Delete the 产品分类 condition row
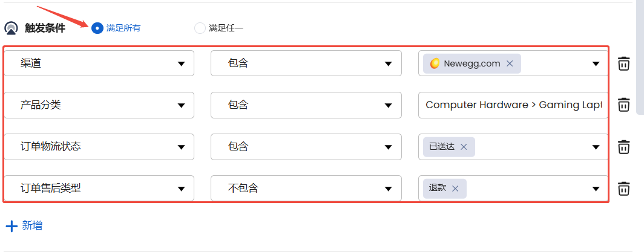644x252 pixels. click(x=623, y=105)
